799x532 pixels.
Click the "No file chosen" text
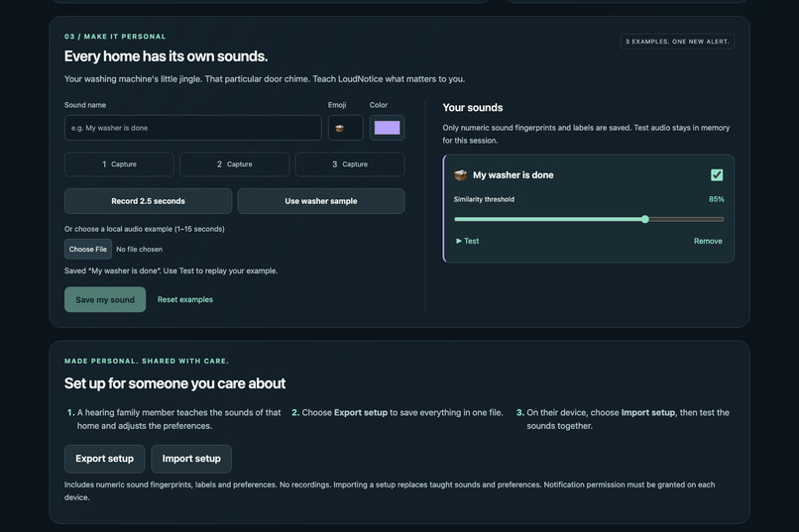click(x=139, y=250)
